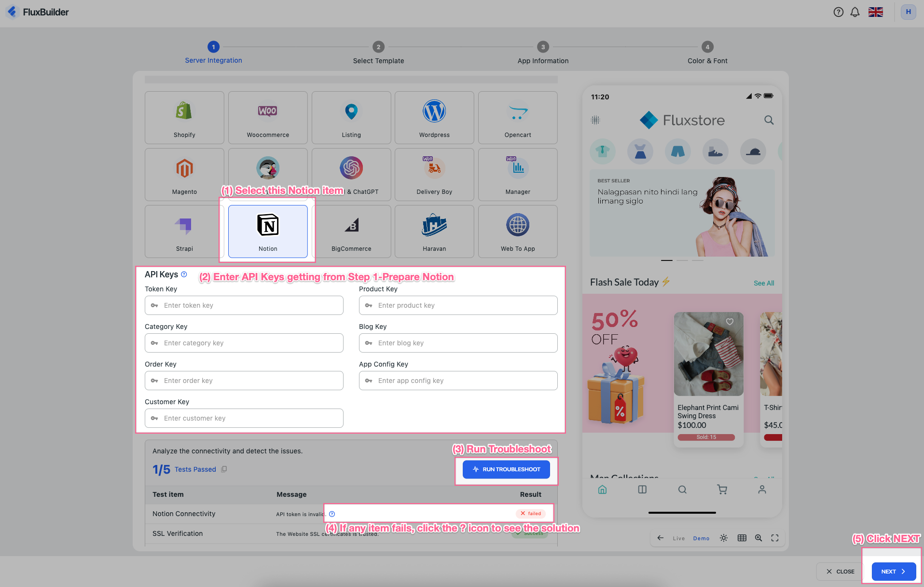Select the Shopify platform card
The width and height of the screenshot is (924, 587).
(184, 118)
